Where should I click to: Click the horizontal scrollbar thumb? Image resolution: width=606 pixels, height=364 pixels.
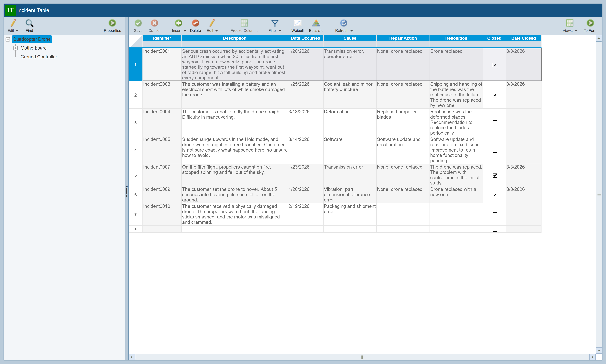pyautogui.click(x=362, y=357)
